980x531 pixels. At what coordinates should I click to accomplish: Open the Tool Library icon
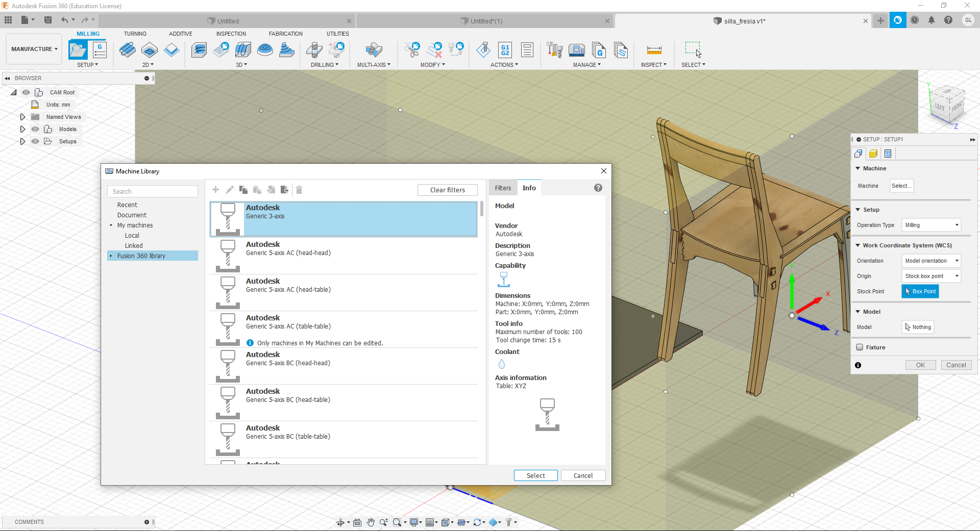pyautogui.click(x=554, y=50)
